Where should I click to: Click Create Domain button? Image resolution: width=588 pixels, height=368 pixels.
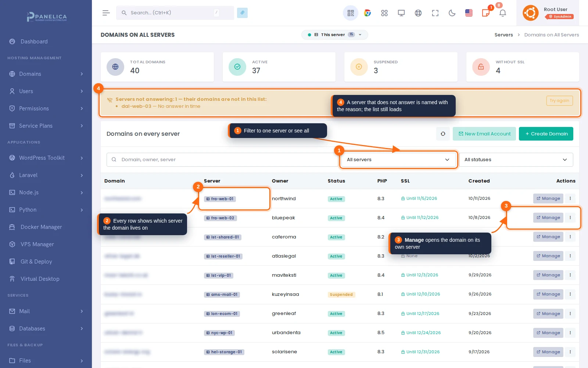[x=546, y=134]
